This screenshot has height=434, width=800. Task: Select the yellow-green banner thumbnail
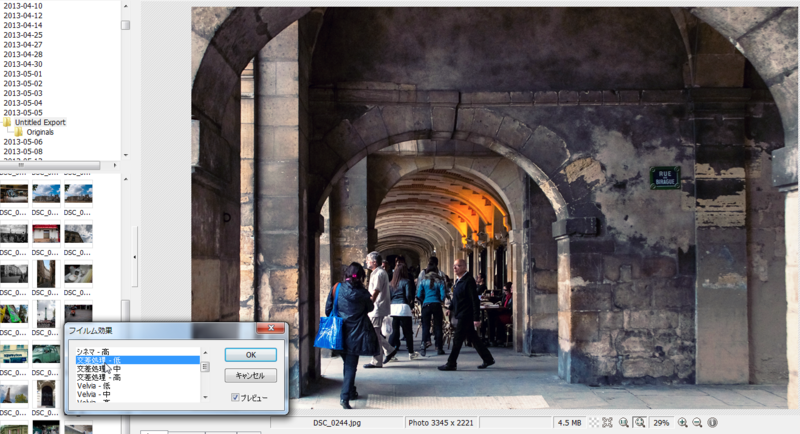pyautogui.click(x=14, y=314)
